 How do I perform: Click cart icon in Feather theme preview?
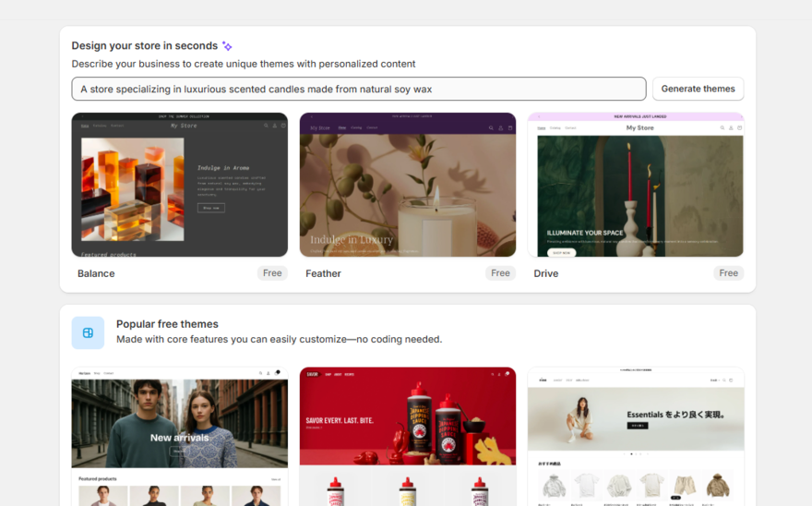tap(510, 127)
